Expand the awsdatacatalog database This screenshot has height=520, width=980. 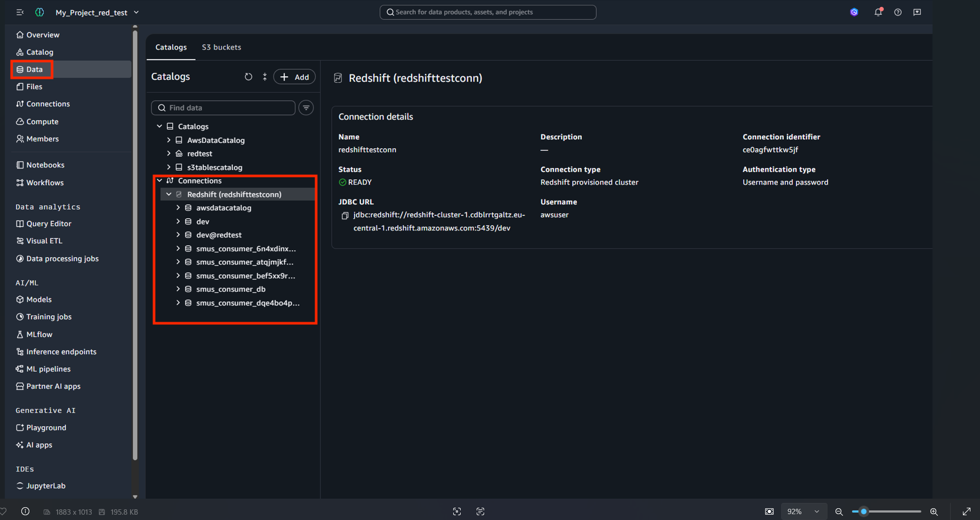coord(178,208)
